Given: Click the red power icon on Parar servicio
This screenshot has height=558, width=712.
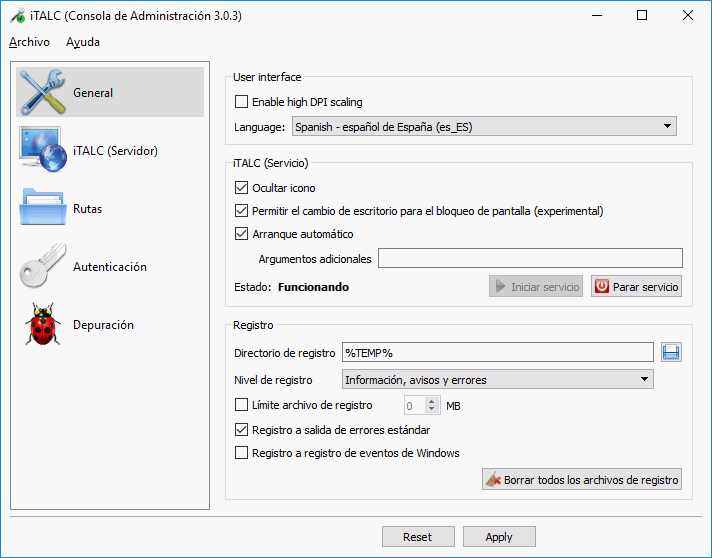Looking at the screenshot, I should (601, 287).
